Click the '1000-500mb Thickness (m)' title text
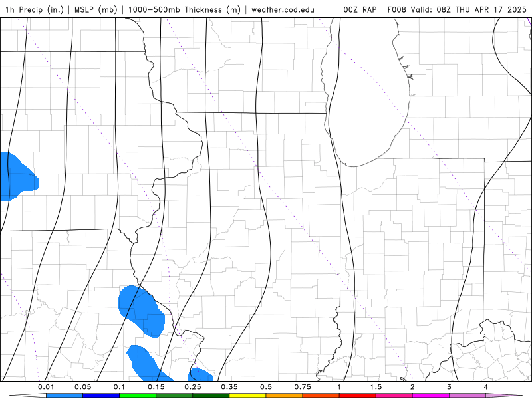532x399 pixels. 184,9
